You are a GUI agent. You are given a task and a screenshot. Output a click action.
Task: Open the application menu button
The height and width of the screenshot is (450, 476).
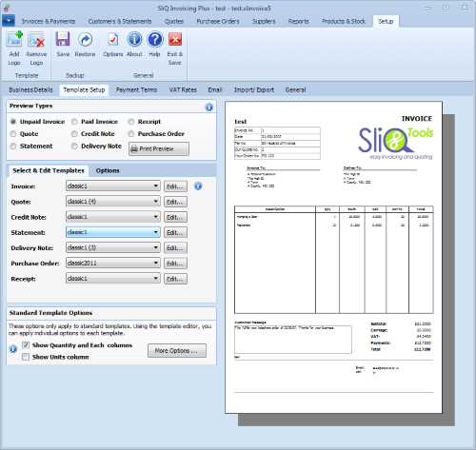click(9, 21)
